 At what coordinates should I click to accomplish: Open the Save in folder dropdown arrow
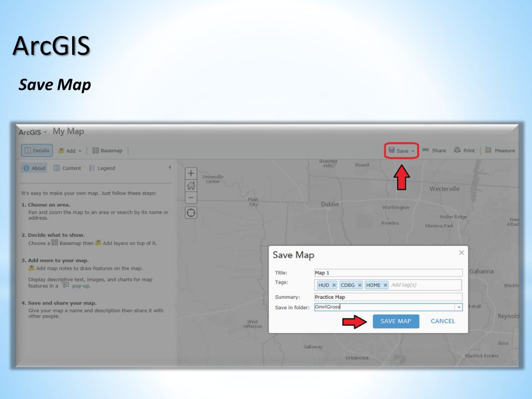coord(459,307)
